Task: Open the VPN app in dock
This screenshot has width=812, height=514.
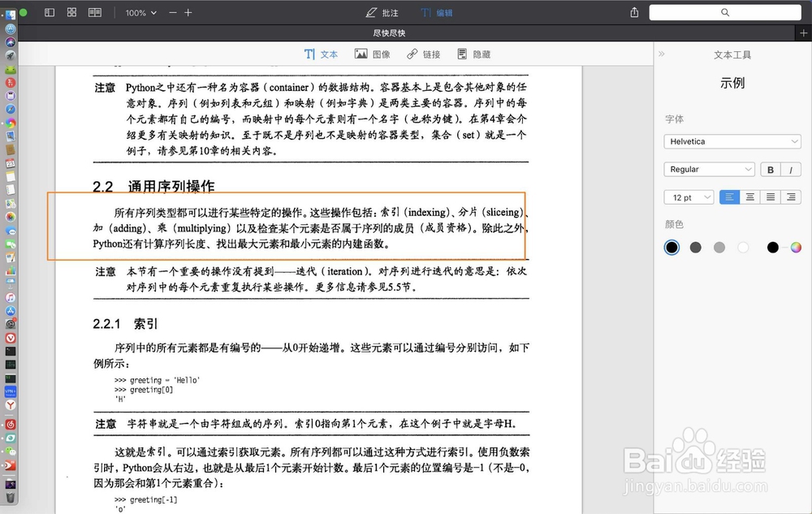Action: point(11,391)
